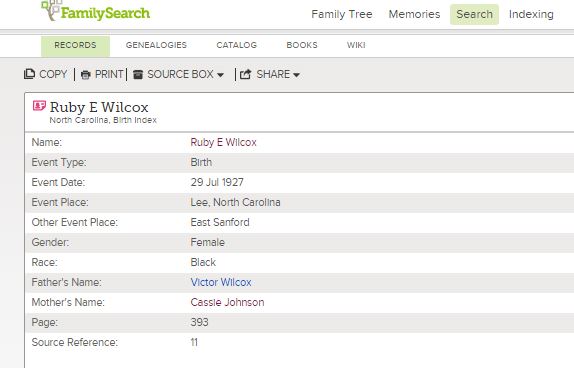574x368 pixels.
Task: Click the SHARE label
Action: pos(273,74)
